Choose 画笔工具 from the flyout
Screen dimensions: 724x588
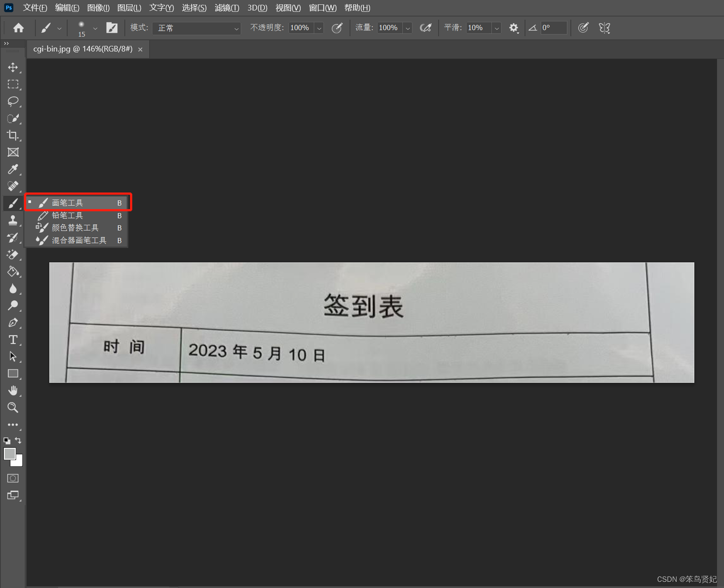pos(76,203)
